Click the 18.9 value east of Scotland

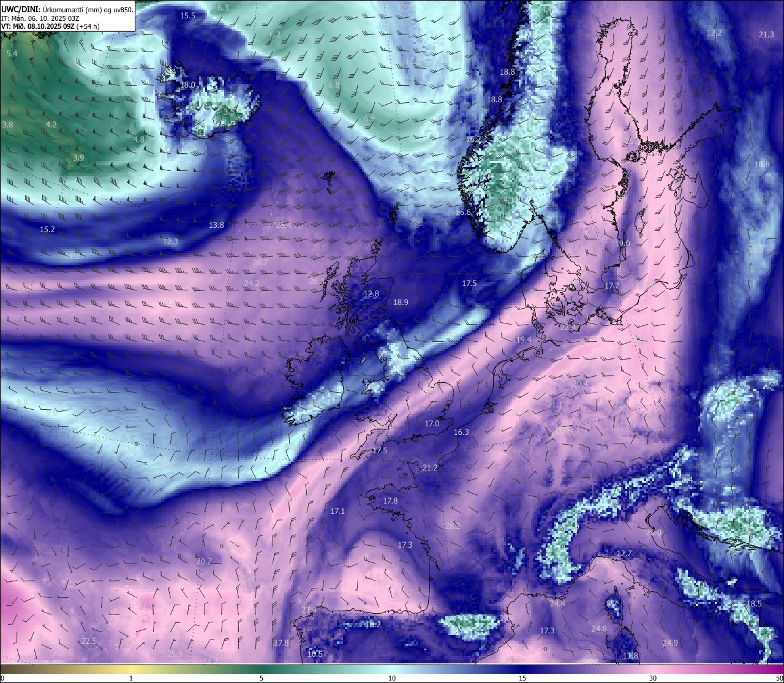click(x=401, y=302)
